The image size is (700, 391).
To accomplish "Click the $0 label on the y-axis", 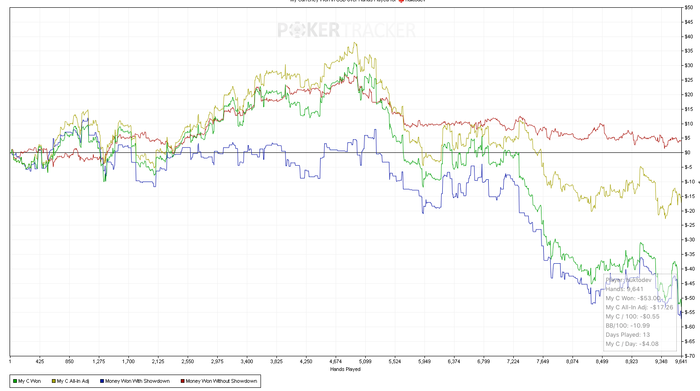I will (x=688, y=153).
